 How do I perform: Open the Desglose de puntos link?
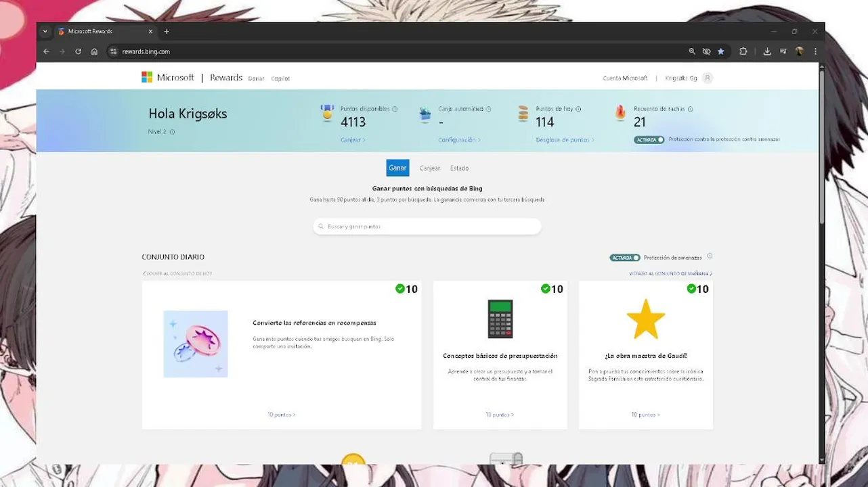click(565, 140)
